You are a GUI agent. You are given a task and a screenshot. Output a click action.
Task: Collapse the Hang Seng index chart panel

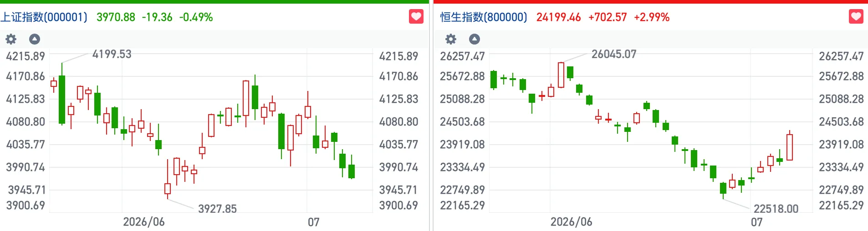pos(475,39)
